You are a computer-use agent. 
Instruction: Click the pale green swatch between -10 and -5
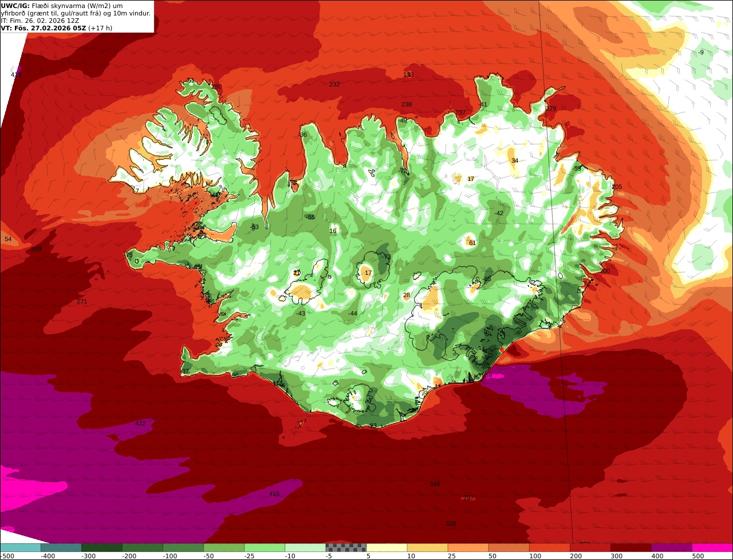click(305, 547)
